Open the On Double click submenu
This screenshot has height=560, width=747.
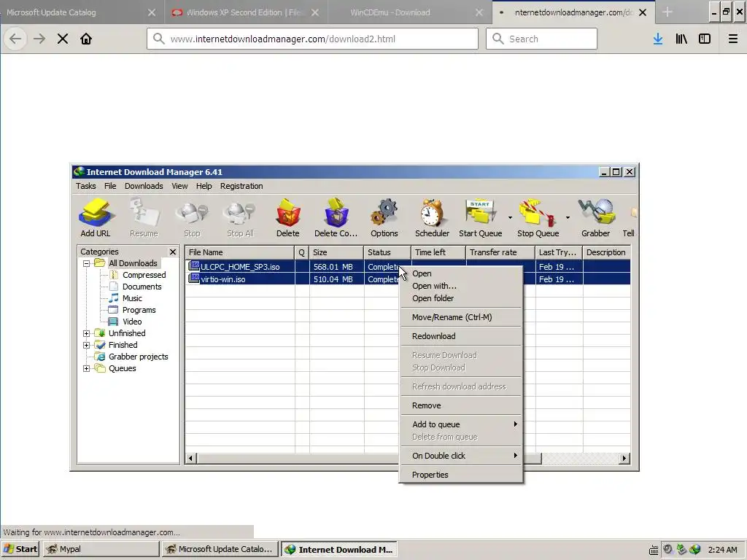point(461,456)
